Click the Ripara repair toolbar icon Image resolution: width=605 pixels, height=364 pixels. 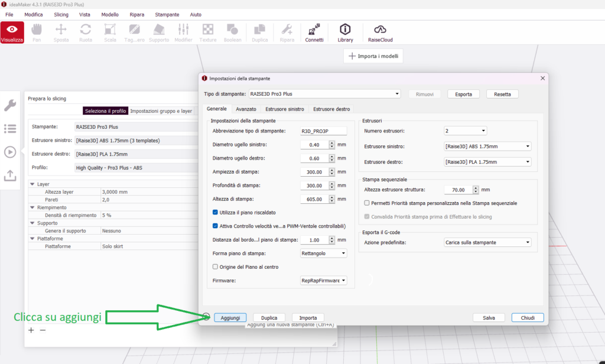tap(287, 32)
